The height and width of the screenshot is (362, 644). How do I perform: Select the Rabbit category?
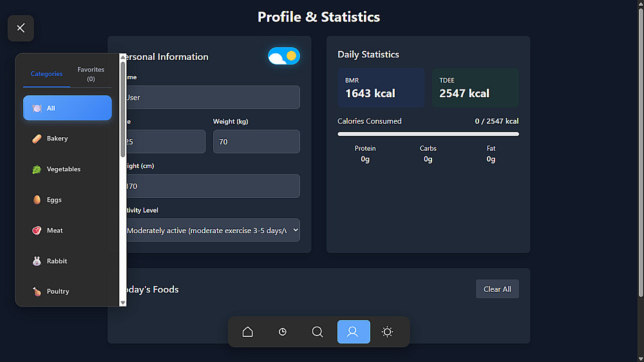click(x=68, y=261)
